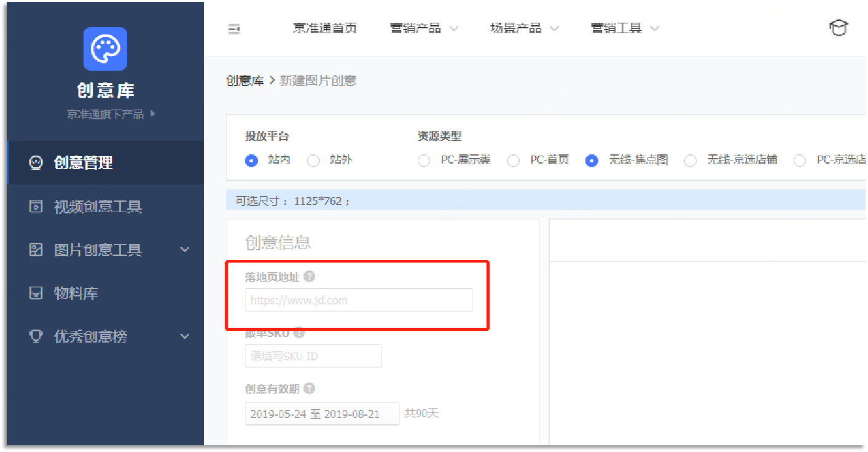Image resolution: width=868 pixels, height=452 pixels.
Task: Open the 营销产品 dropdown menu
Action: tap(424, 28)
